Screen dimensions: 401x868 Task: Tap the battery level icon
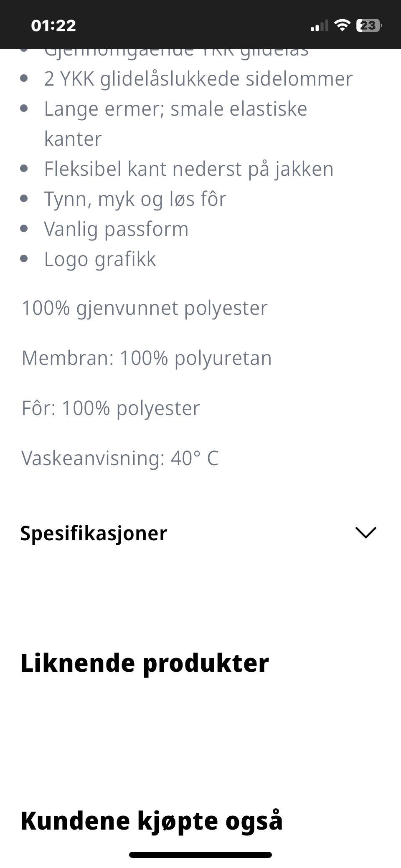point(368,25)
